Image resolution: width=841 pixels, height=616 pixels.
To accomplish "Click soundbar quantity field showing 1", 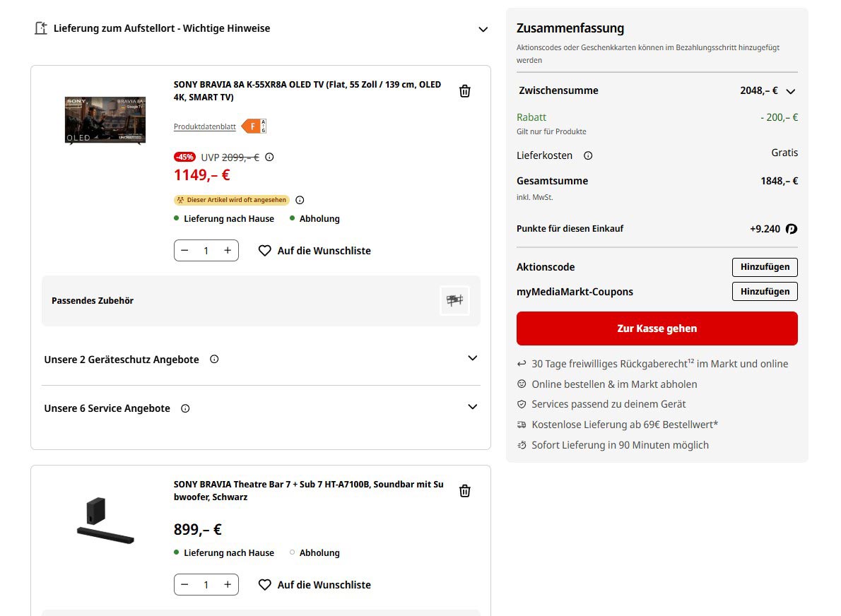I will (x=206, y=584).
